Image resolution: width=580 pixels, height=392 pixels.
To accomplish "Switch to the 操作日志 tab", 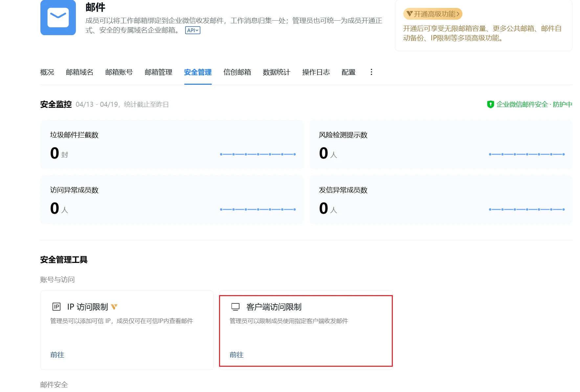I will coord(316,72).
